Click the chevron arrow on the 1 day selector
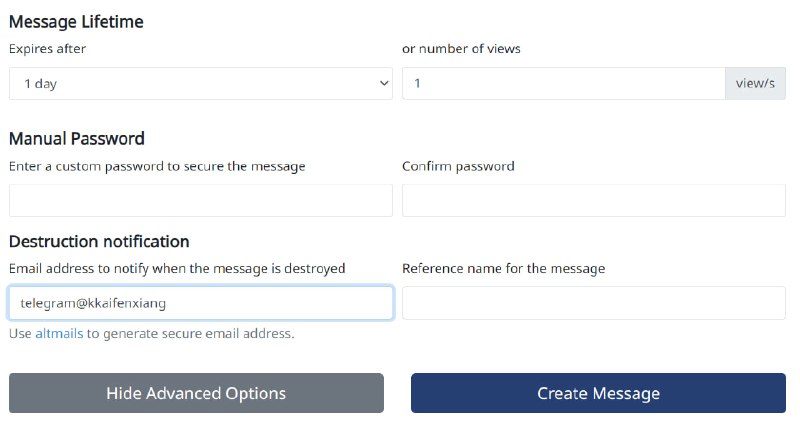 [x=384, y=84]
